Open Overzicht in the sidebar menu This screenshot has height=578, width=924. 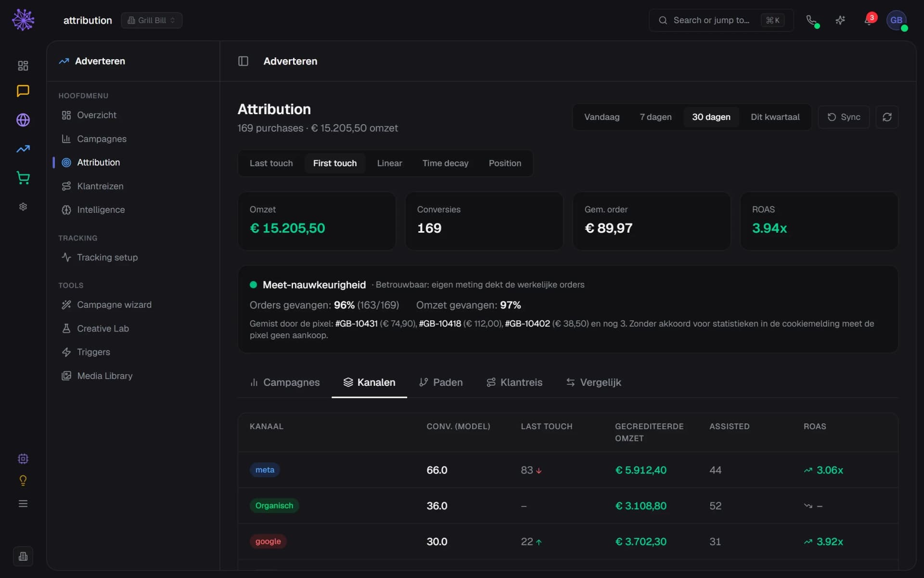pyautogui.click(x=133, y=115)
